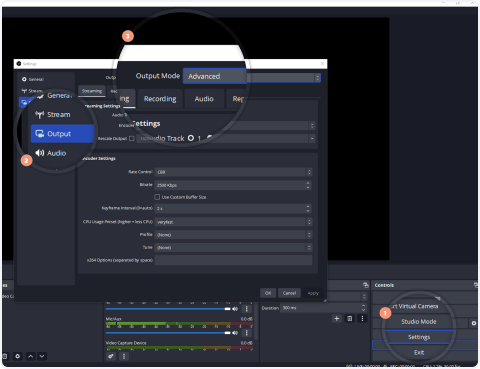
Task: Click the remove transition trash icon
Action: click(x=349, y=319)
